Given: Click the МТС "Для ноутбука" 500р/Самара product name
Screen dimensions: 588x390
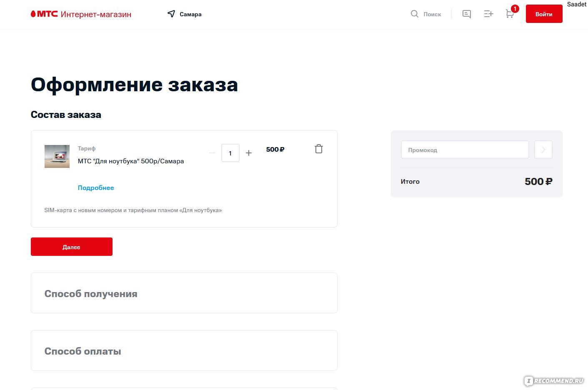Looking at the screenshot, I should coord(131,161).
